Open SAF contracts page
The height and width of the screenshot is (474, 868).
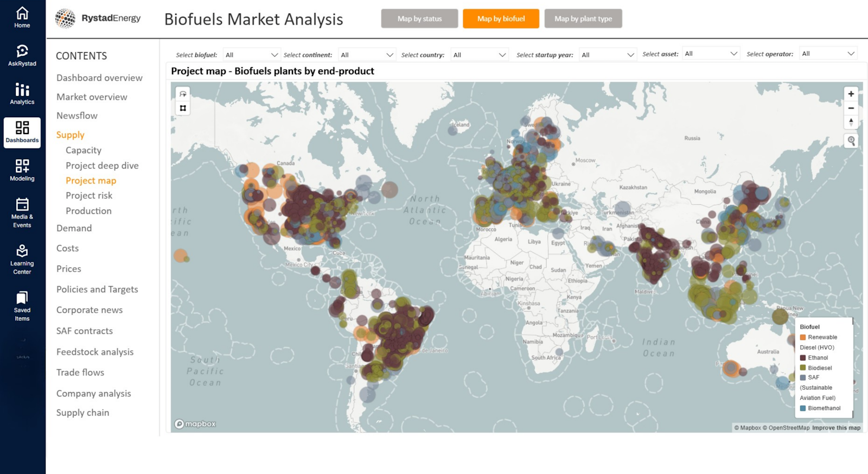[x=85, y=331]
